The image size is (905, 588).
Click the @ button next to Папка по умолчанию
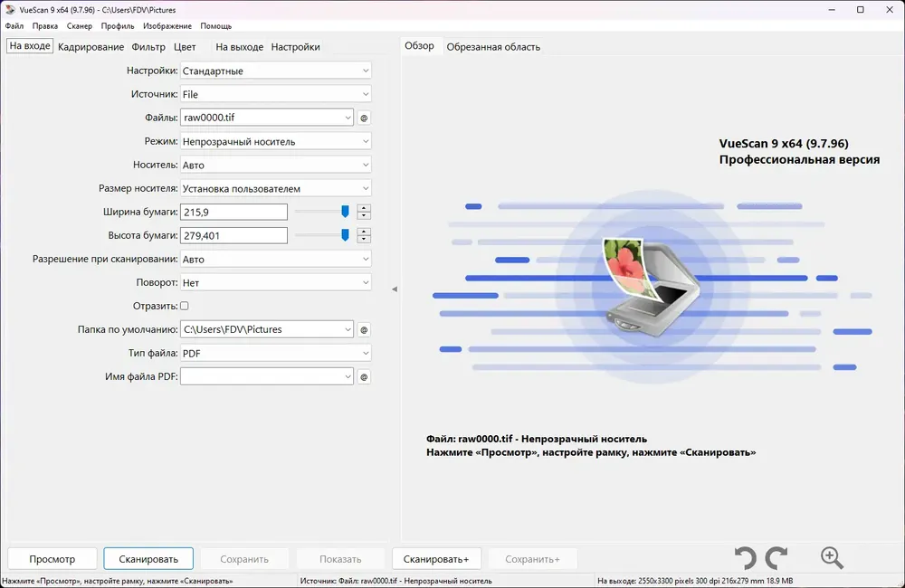364,330
